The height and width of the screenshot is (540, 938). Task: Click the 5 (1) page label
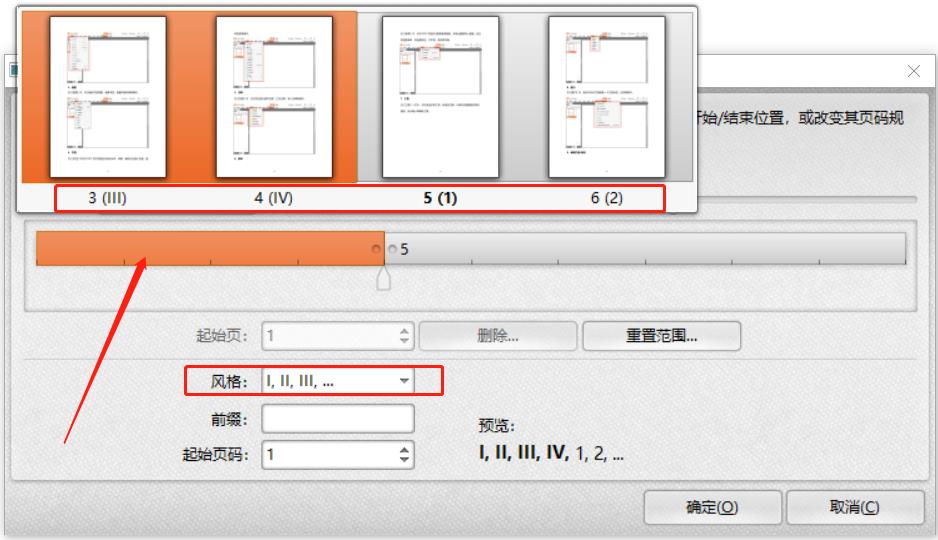click(440, 198)
